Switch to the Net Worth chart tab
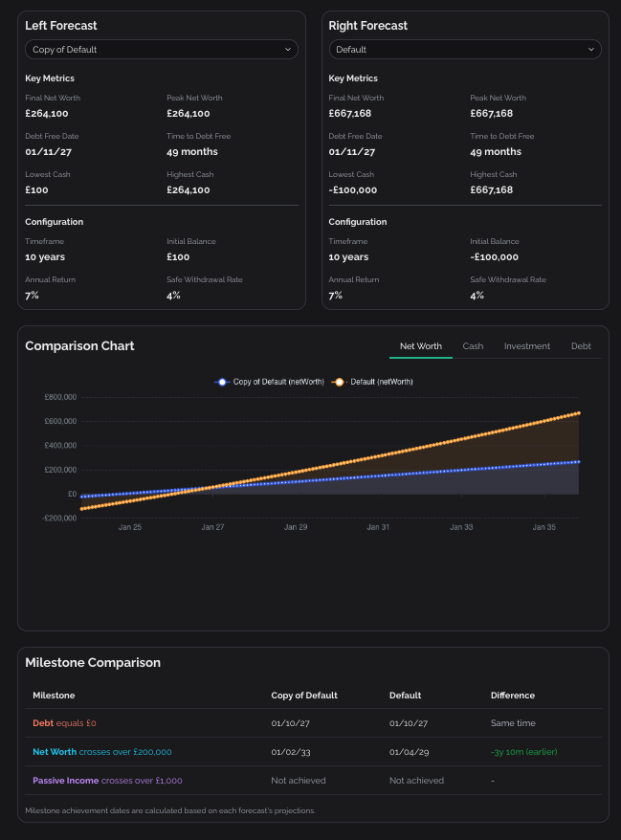The height and width of the screenshot is (840, 621). 421,346
